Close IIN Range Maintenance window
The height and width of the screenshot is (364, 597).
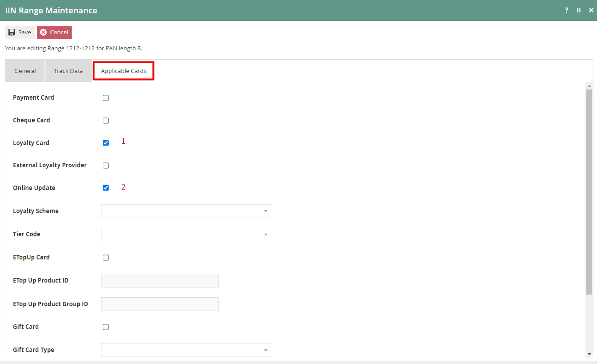[x=590, y=10]
